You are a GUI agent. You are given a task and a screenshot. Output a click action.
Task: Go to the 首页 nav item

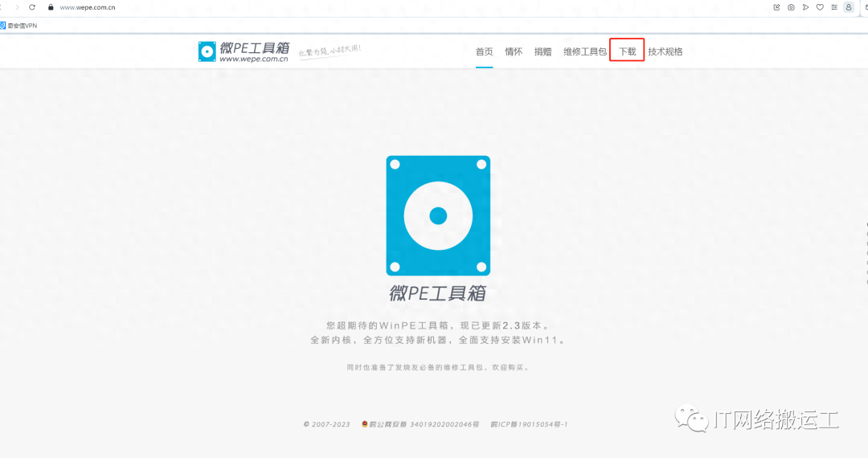coord(485,51)
